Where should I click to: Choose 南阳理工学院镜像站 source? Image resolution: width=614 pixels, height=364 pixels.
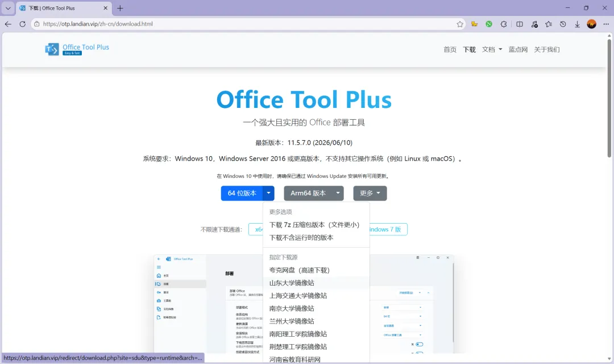point(317,334)
